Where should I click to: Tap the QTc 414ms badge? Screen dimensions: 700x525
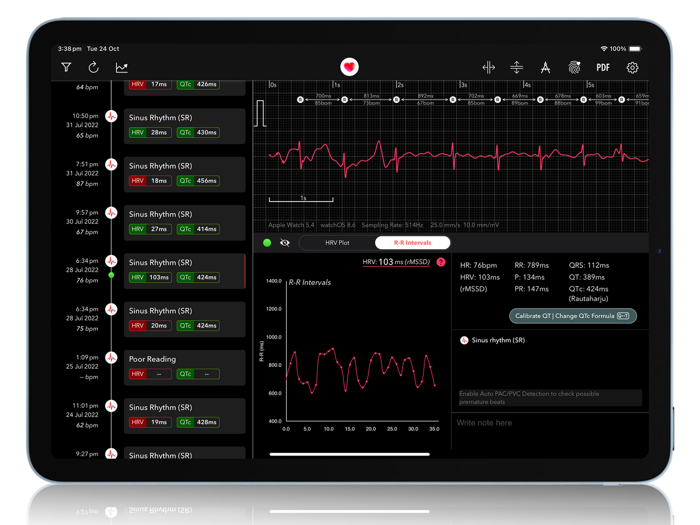(198, 229)
